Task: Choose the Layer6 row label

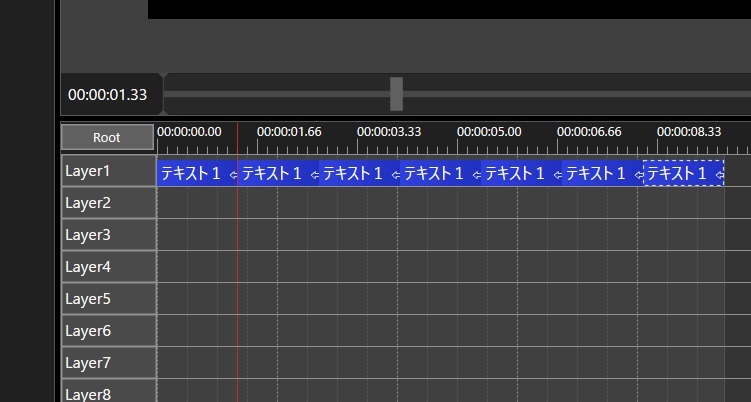Action: coord(108,331)
